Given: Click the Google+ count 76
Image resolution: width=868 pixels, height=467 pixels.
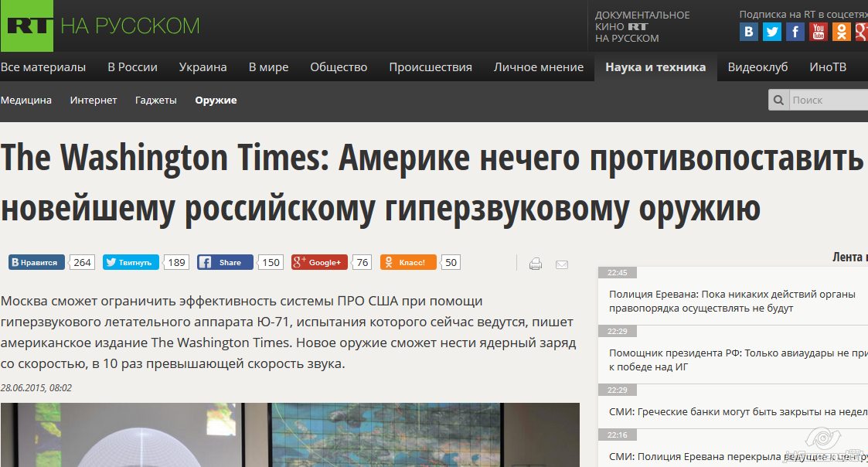Looking at the screenshot, I should point(362,262).
